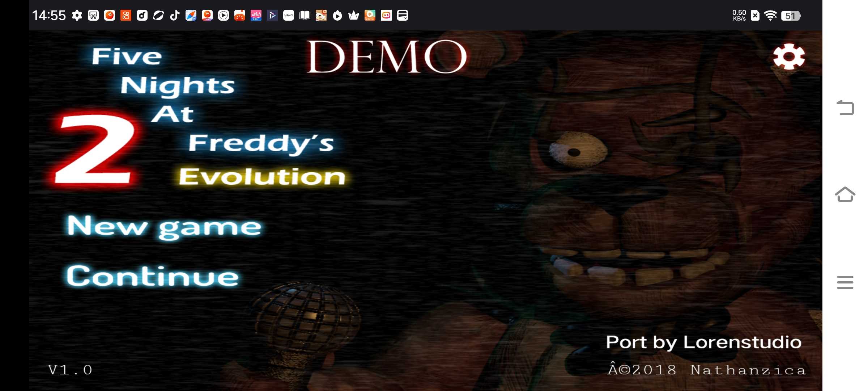
Task: Tap the 'Port by Lorenstudio' credit
Action: [x=704, y=342]
